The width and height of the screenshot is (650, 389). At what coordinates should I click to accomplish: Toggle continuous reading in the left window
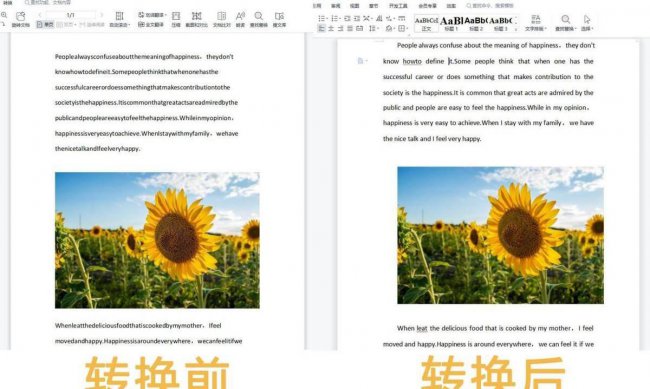pos(92,24)
